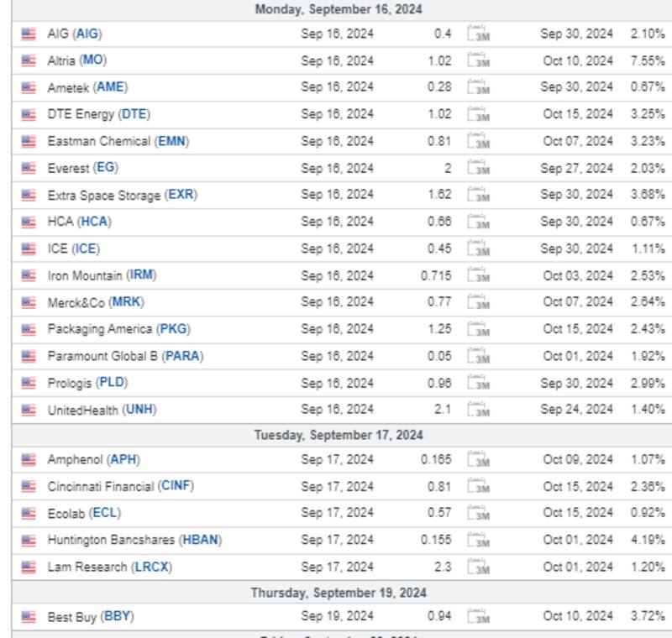Open the MRK Merck&Co ticker link
The height and width of the screenshot is (638, 672).
pyautogui.click(x=127, y=302)
